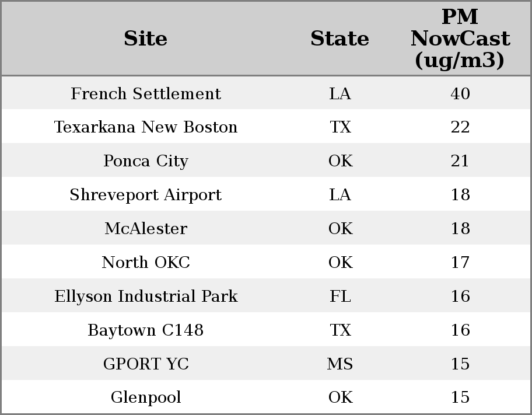Click the Site column header
Image resolution: width=532 pixels, height=415 pixels.
(145, 39)
